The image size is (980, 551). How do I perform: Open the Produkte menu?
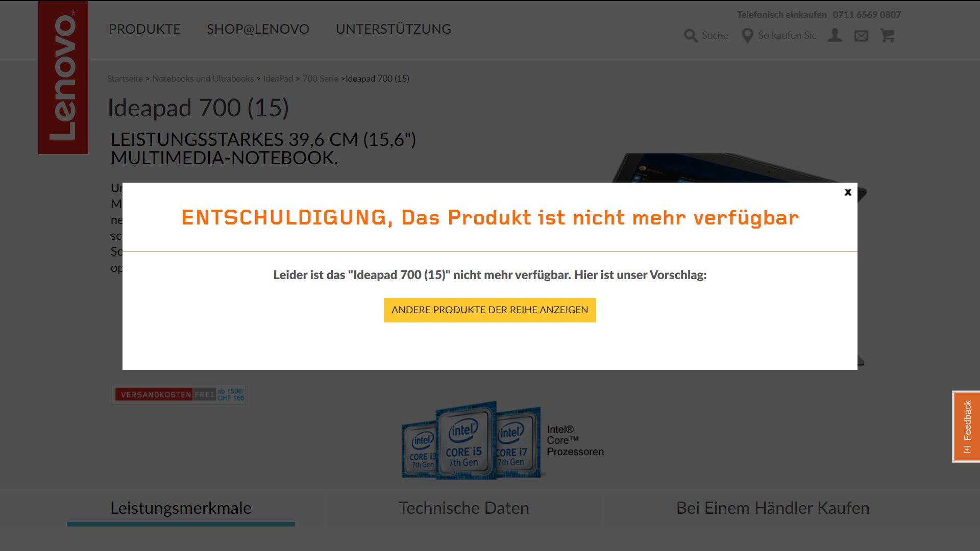pyautogui.click(x=144, y=29)
